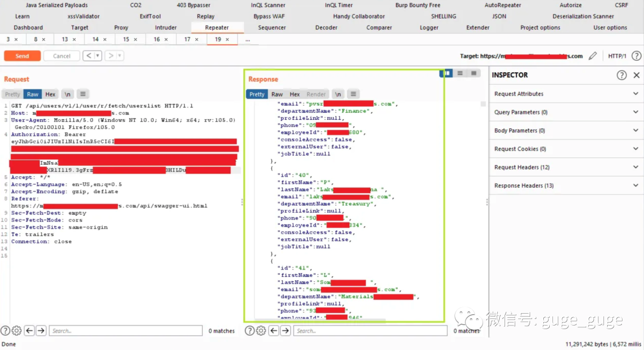Image resolution: width=644 pixels, height=350 pixels.
Task: Open the Response panel options menu icon
Action: [353, 94]
